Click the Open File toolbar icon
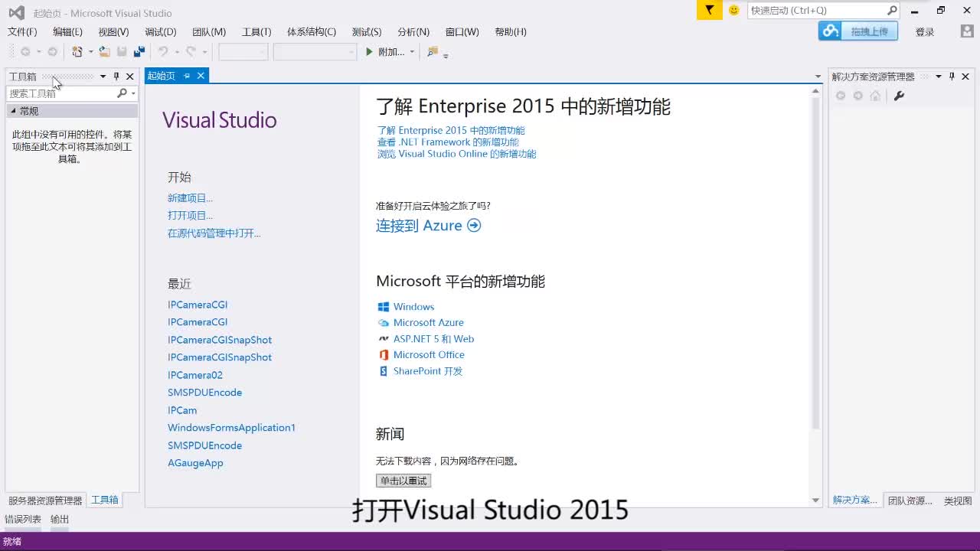Viewport: 980px width, 551px height. click(x=104, y=52)
